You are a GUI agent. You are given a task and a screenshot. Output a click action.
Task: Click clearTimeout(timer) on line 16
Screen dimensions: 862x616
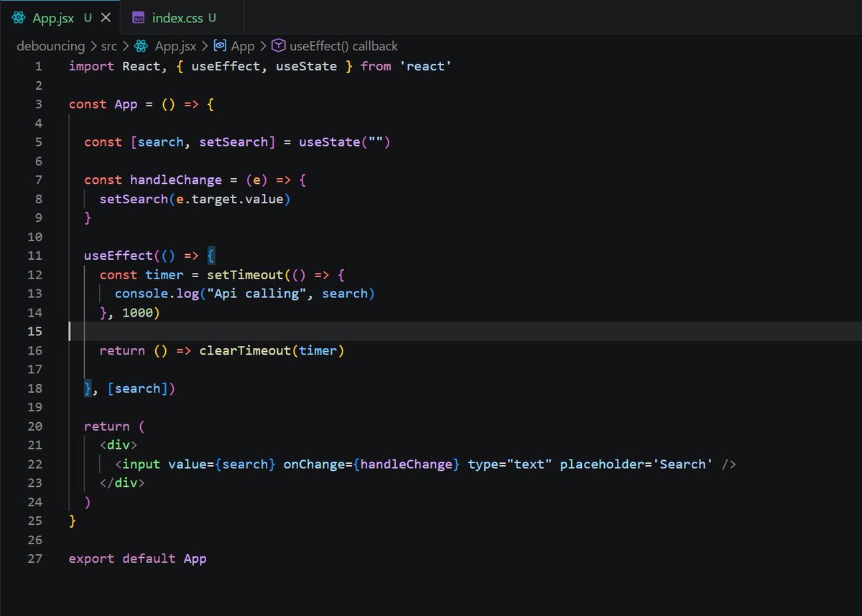coord(272,351)
